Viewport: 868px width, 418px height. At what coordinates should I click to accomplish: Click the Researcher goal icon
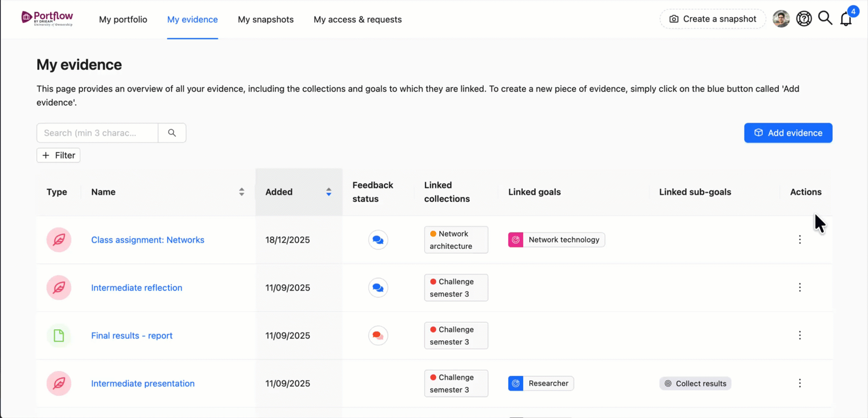[515, 383]
